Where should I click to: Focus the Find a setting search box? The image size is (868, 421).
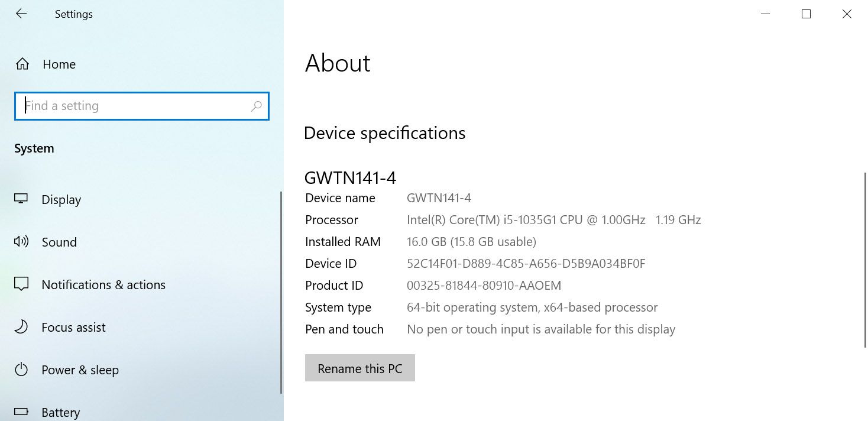[x=142, y=106]
